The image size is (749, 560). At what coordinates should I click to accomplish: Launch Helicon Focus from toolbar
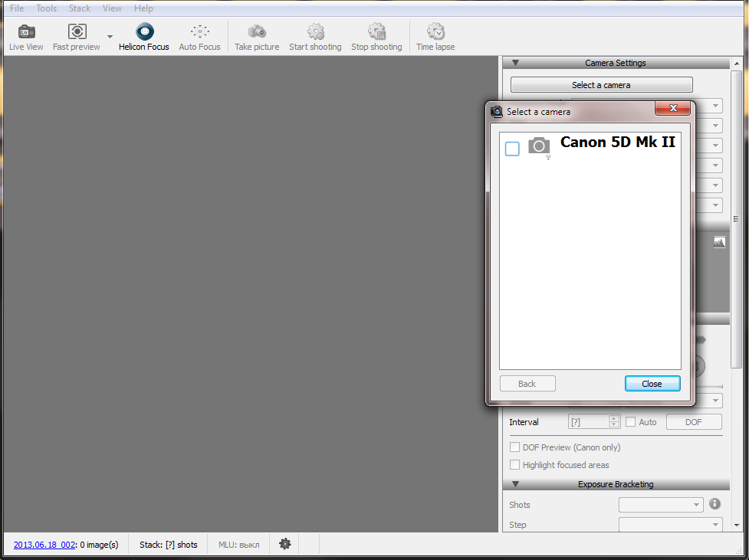[x=144, y=38]
